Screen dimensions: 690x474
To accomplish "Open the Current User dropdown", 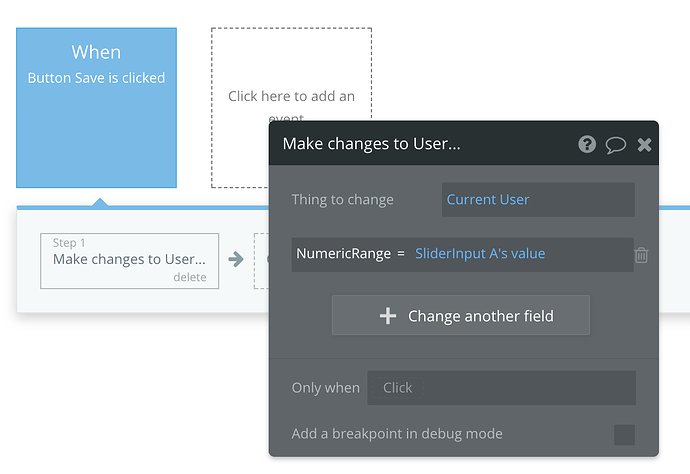I will (x=538, y=200).
